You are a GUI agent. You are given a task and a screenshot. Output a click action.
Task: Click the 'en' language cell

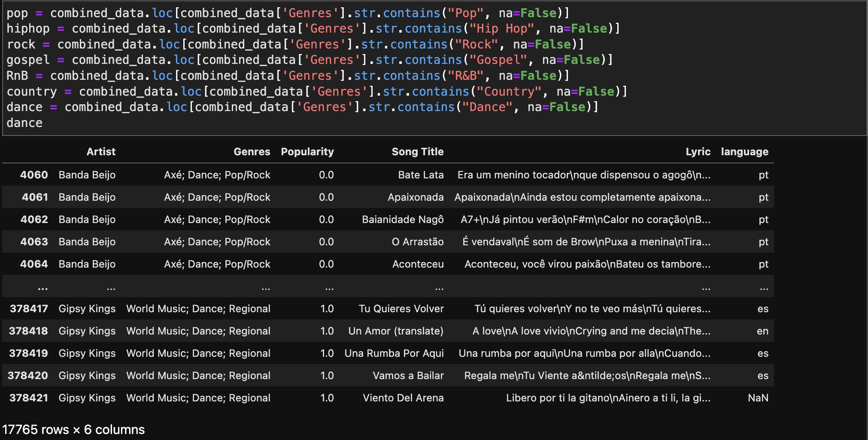(763, 331)
